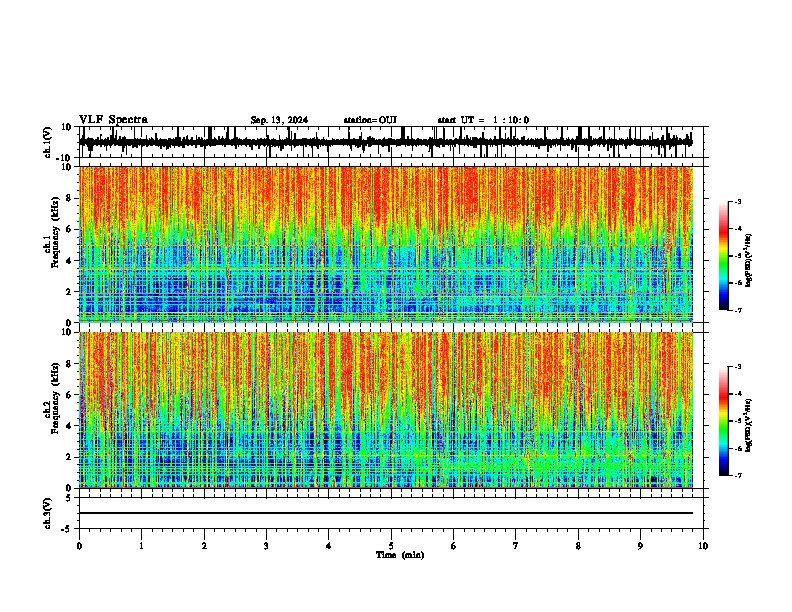Click the 'ch.1(V)' waveform axis label
The height and width of the screenshot is (612, 792).
pos(48,142)
